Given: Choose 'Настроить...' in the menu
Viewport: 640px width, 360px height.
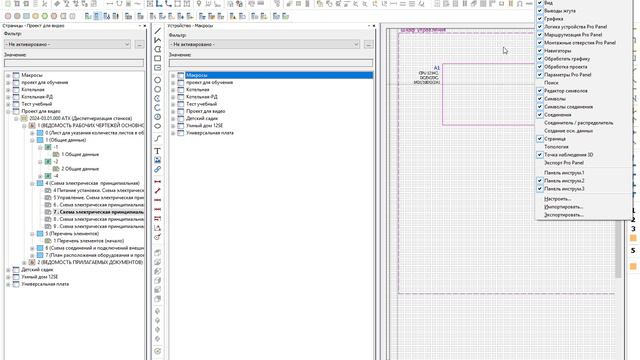Looking at the screenshot, I should pos(557,199).
